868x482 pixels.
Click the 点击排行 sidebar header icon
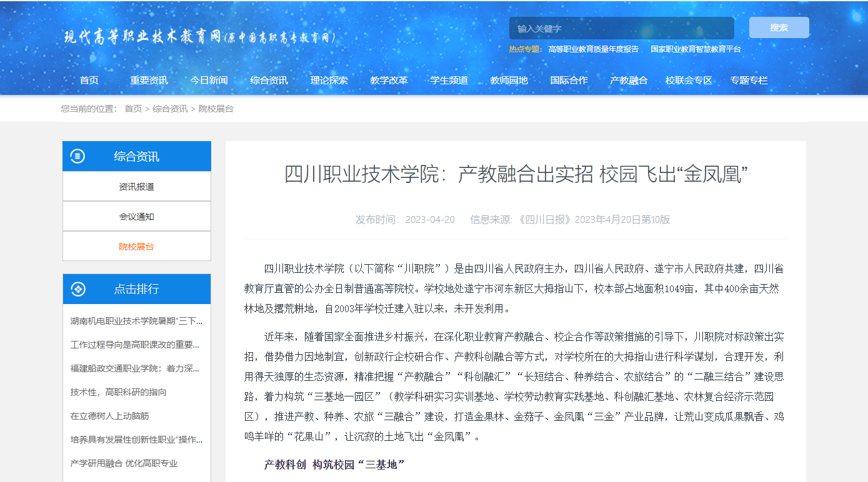point(78,289)
